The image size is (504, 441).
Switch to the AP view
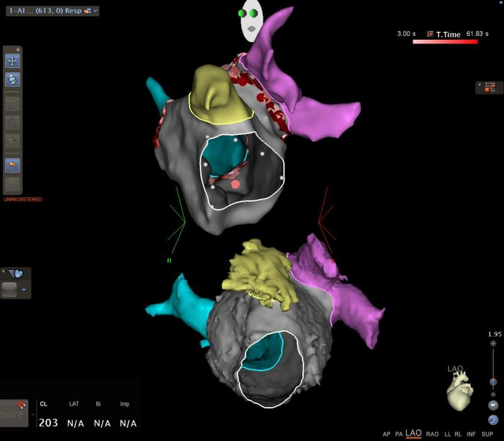click(x=386, y=434)
